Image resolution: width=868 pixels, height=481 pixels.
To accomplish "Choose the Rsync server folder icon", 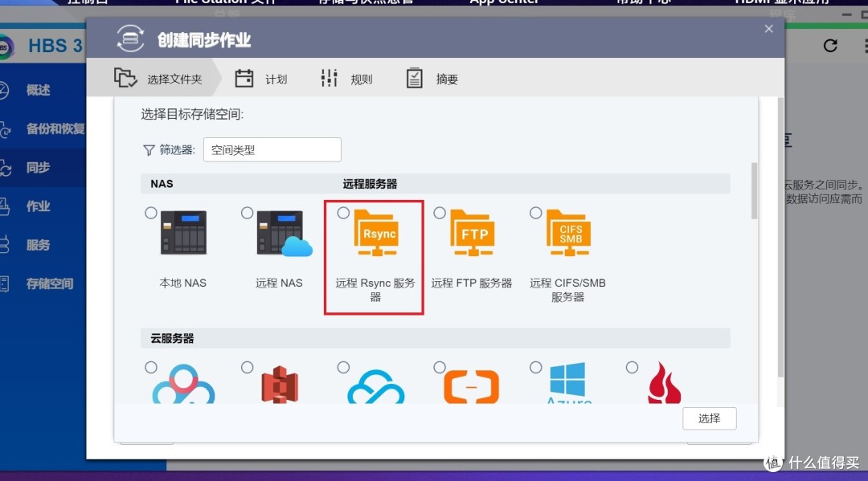I will coord(376,233).
